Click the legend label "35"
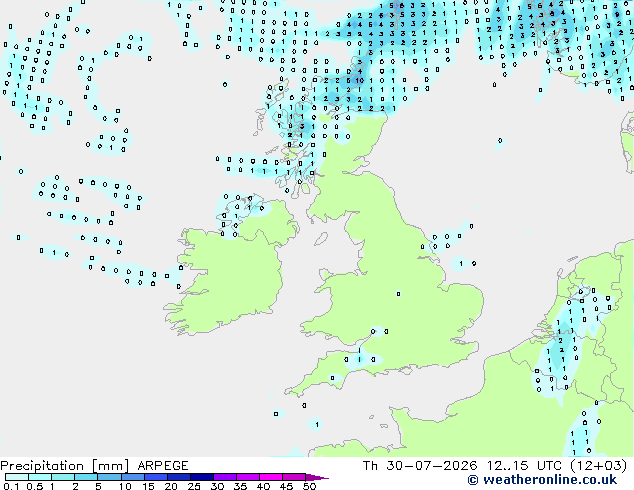This screenshot has height=490, width=634. (240, 486)
